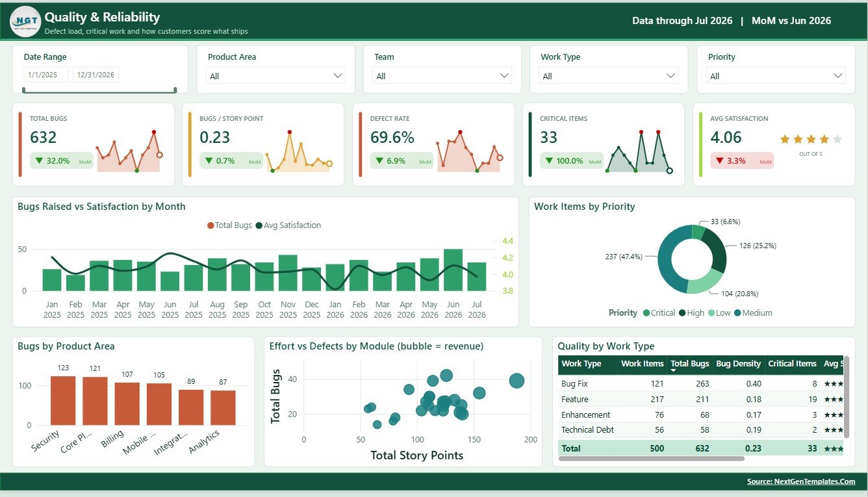Sort by Bug Density column header
868x497 pixels.
pos(738,364)
